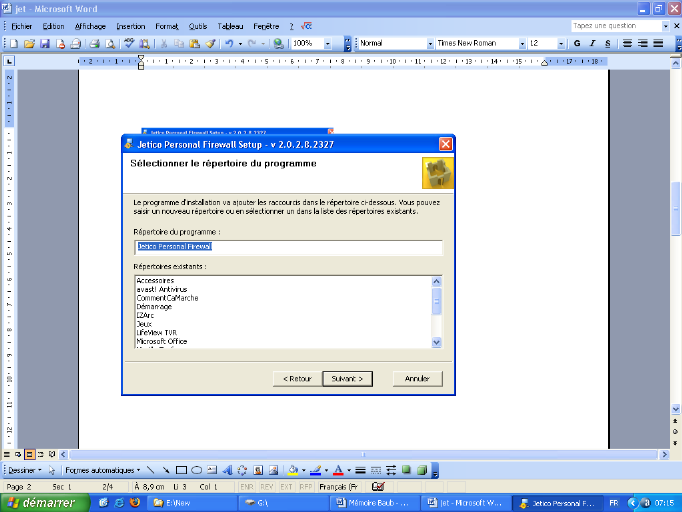Open print preview magnifier icon

coord(110,44)
